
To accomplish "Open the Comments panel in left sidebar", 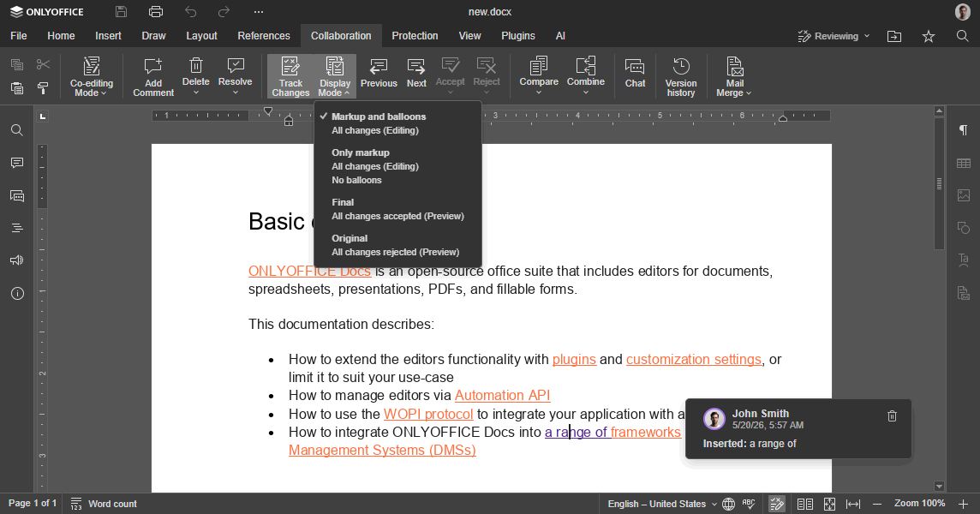I will pos(17,163).
